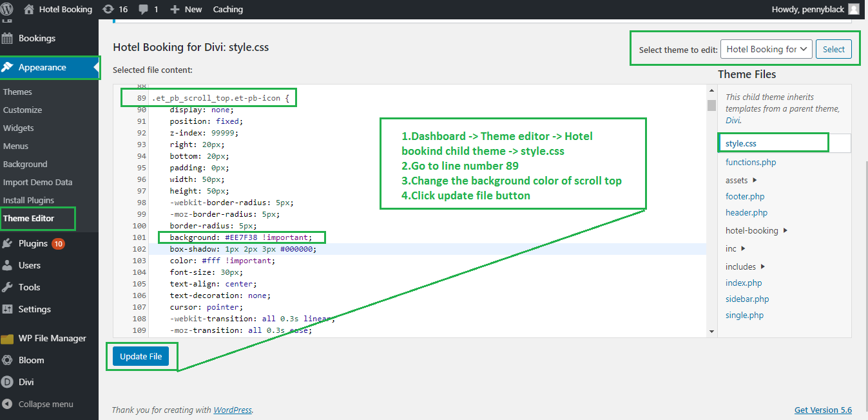The image size is (868, 420).
Task: Click the Appearance paintbrush icon
Action: (8, 67)
